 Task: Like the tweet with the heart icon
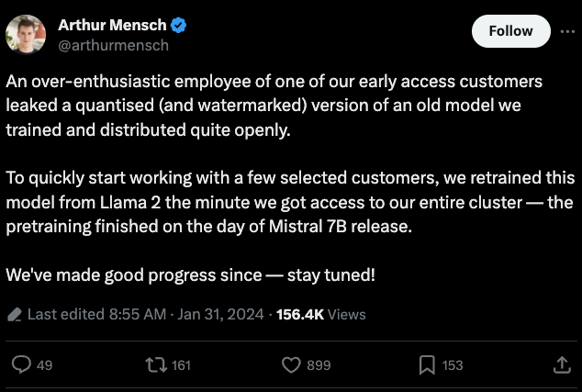pyautogui.click(x=291, y=365)
